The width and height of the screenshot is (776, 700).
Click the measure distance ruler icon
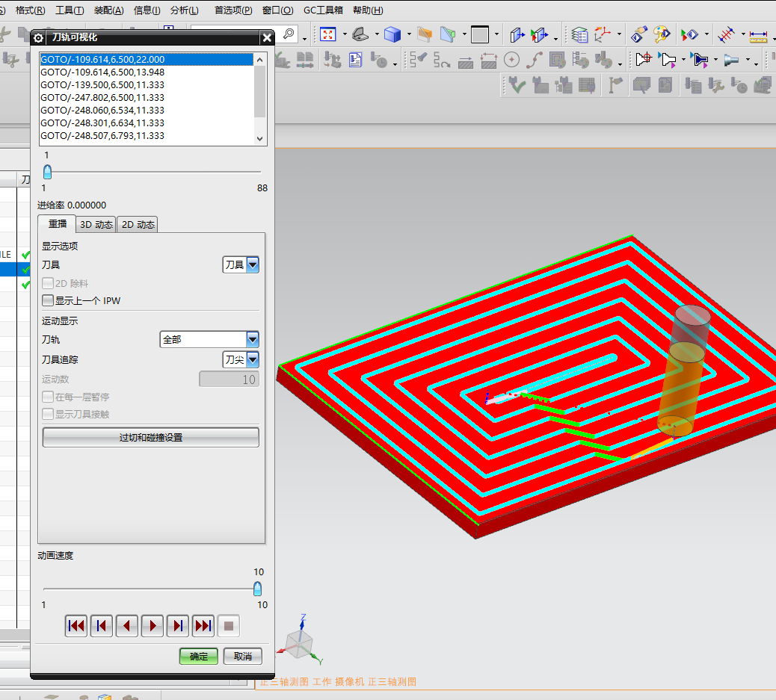coord(758,36)
